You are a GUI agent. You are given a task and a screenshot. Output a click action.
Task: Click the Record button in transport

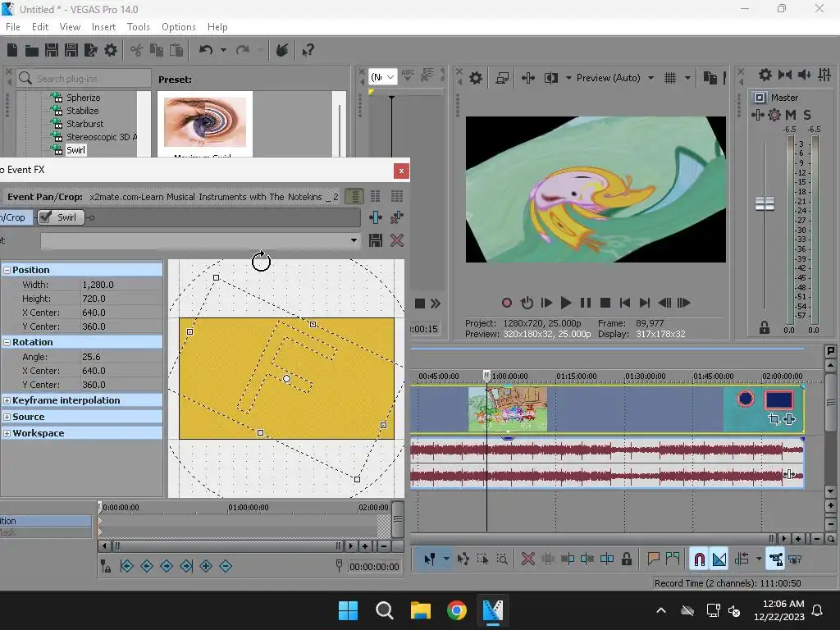(x=507, y=304)
